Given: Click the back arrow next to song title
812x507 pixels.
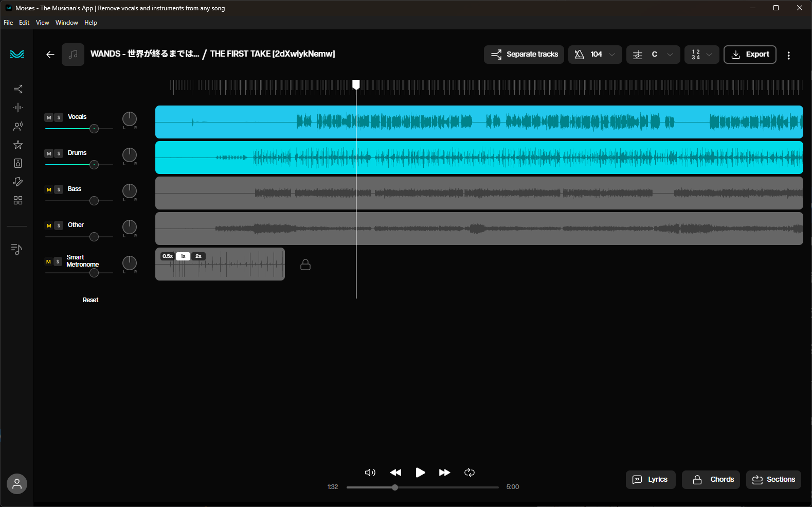Looking at the screenshot, I should click(x=50, y=55).
